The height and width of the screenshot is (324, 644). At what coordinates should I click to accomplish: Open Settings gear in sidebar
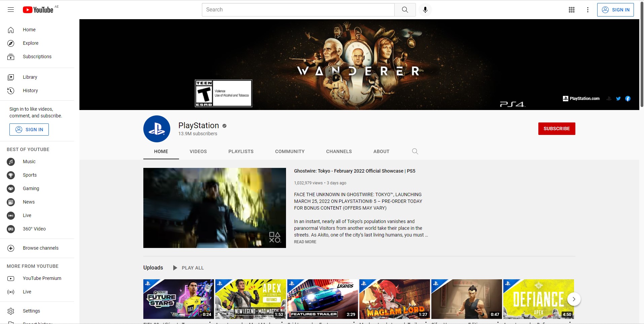click(x=11, y=311)
